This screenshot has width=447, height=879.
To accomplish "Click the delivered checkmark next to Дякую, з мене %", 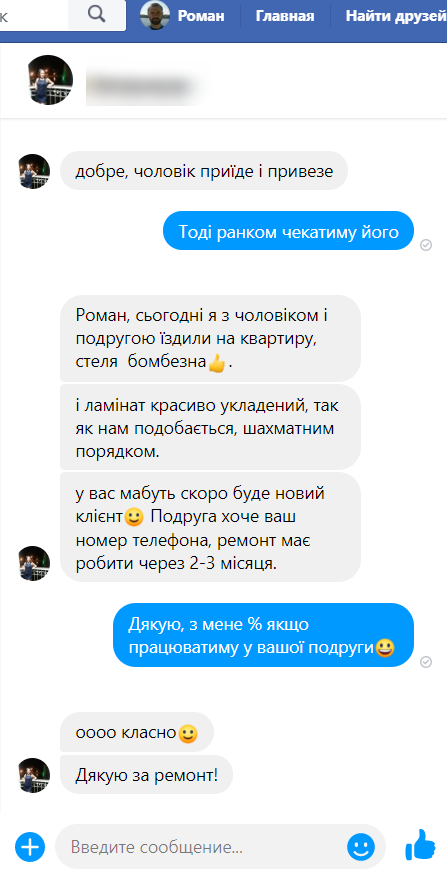I will (x=426, y=662).
